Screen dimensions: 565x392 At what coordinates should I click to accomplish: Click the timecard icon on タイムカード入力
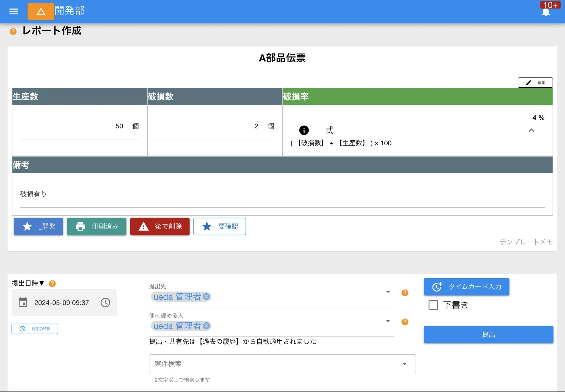pyautogui.click(x=437, y=287)
